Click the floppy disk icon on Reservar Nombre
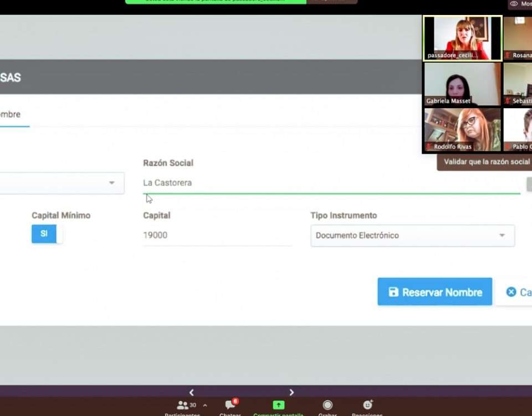Viewport: 532px width, 416px height. (x=393, y=292)
